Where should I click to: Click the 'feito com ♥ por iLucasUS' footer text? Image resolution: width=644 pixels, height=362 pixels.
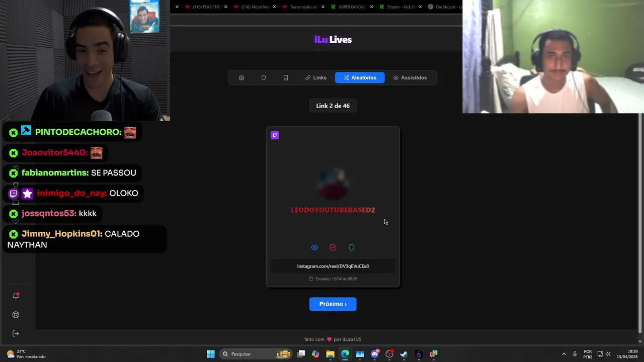pos(333,339)
